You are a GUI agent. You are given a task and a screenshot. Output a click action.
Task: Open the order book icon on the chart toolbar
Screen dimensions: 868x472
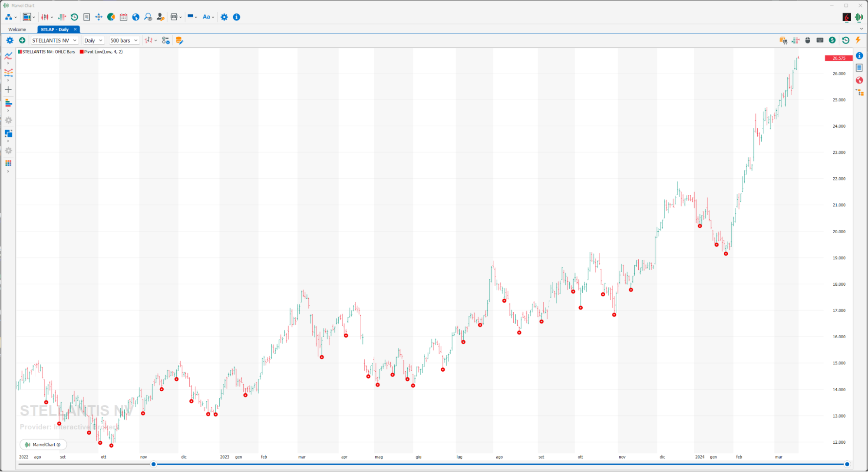tap(795, 40)
